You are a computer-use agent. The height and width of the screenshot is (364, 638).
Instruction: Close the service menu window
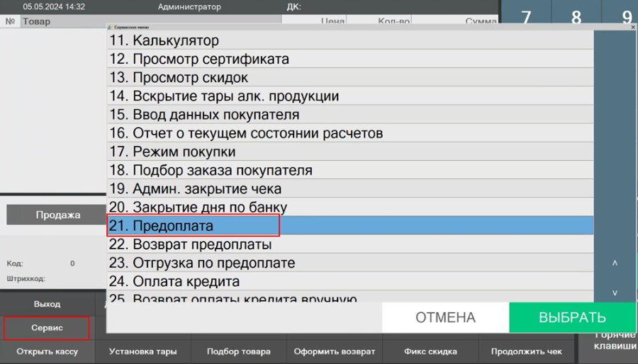coord(633,27)
